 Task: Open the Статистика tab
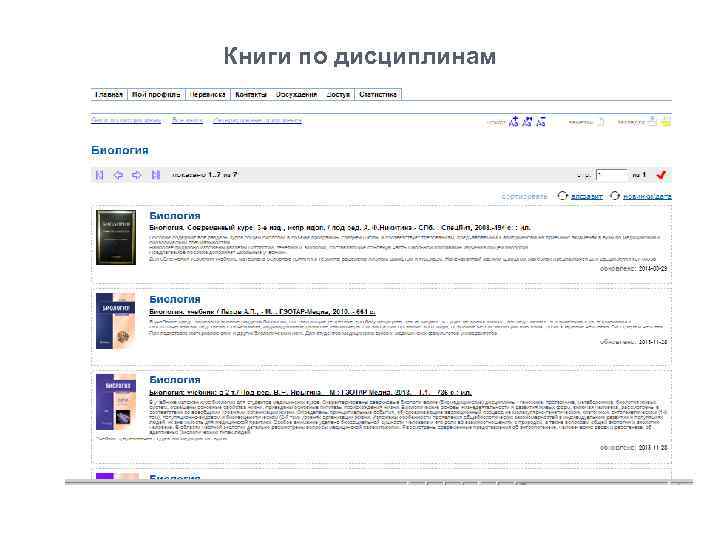click(378, 94)
